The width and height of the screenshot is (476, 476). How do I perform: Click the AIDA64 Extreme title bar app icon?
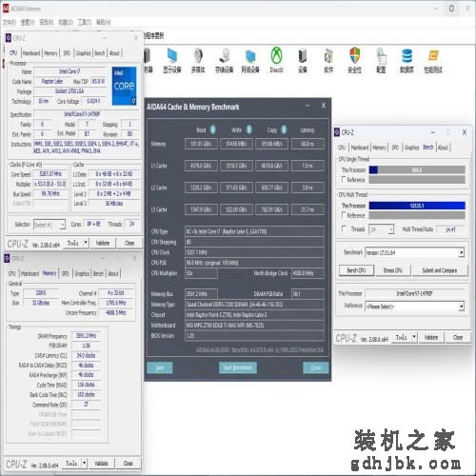6,9
